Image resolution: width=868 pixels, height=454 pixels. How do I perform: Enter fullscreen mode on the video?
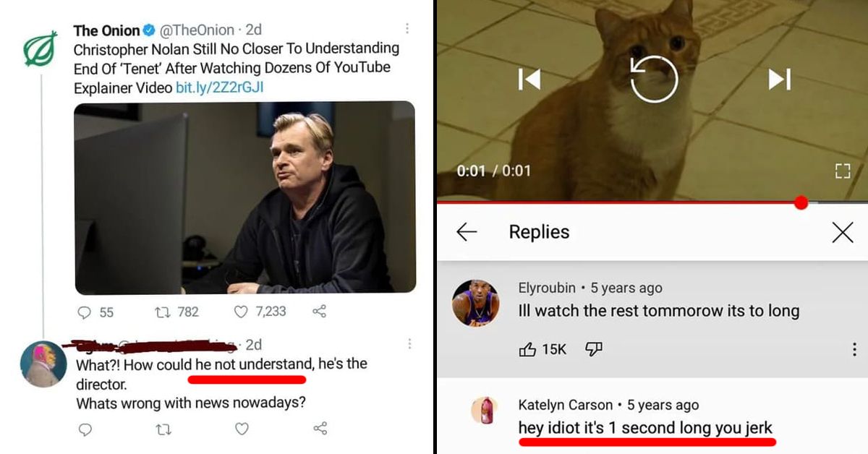click(841, 171)
